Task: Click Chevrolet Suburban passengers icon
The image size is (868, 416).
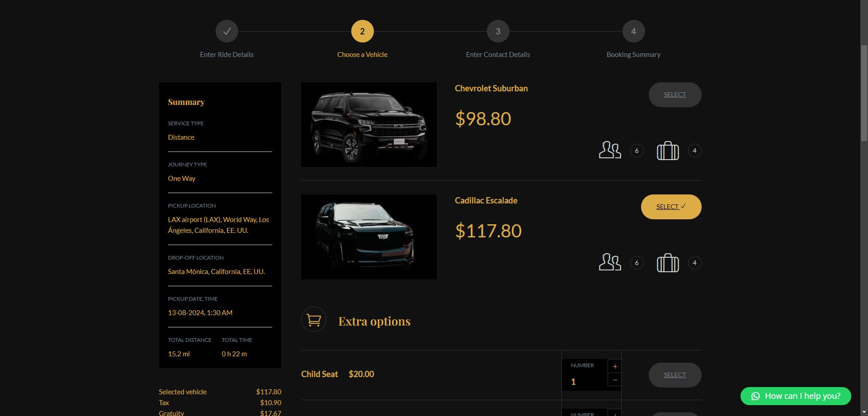Action: [610, 150]
